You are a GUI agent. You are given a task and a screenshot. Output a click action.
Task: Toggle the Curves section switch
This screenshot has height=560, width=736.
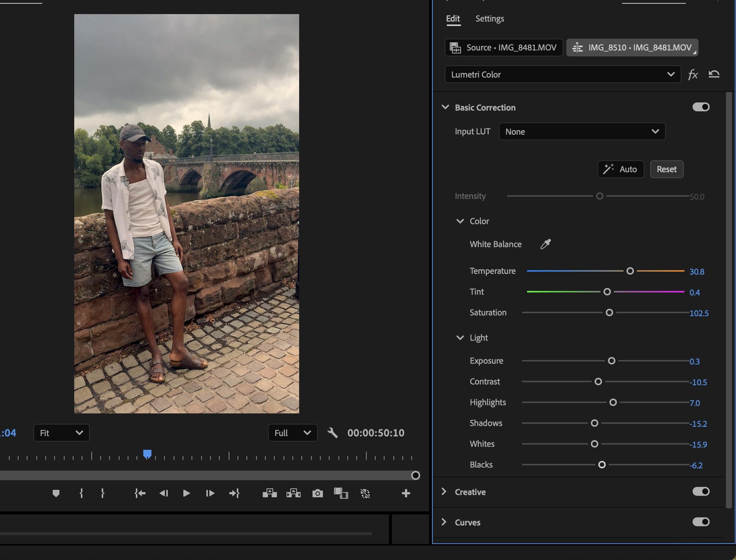(700, 522)
